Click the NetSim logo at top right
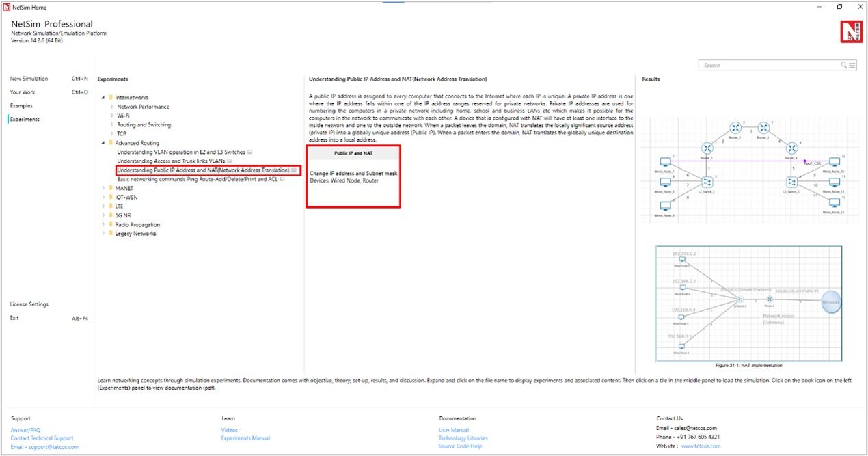The image size is (868, 456). point(851,31)
